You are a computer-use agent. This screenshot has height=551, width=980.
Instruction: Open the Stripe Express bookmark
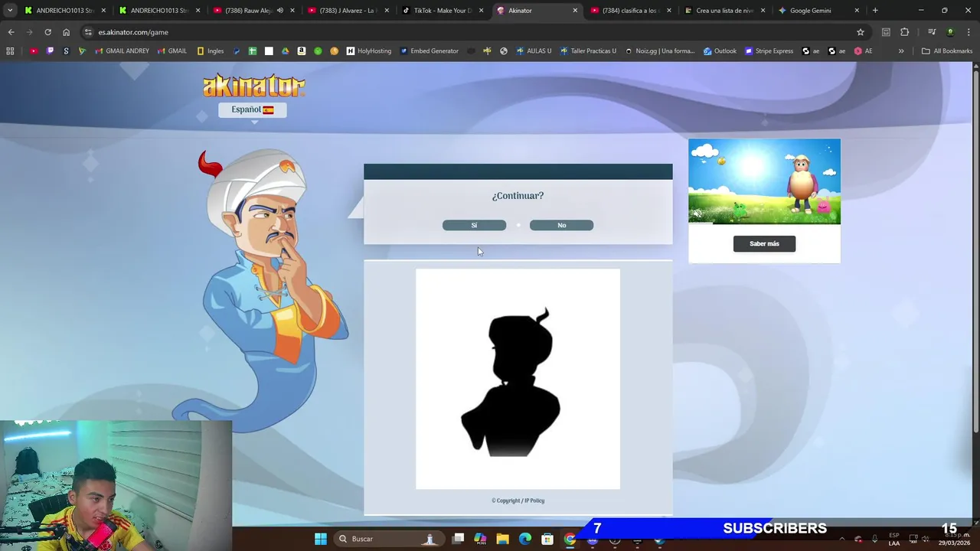coord(769,51)
